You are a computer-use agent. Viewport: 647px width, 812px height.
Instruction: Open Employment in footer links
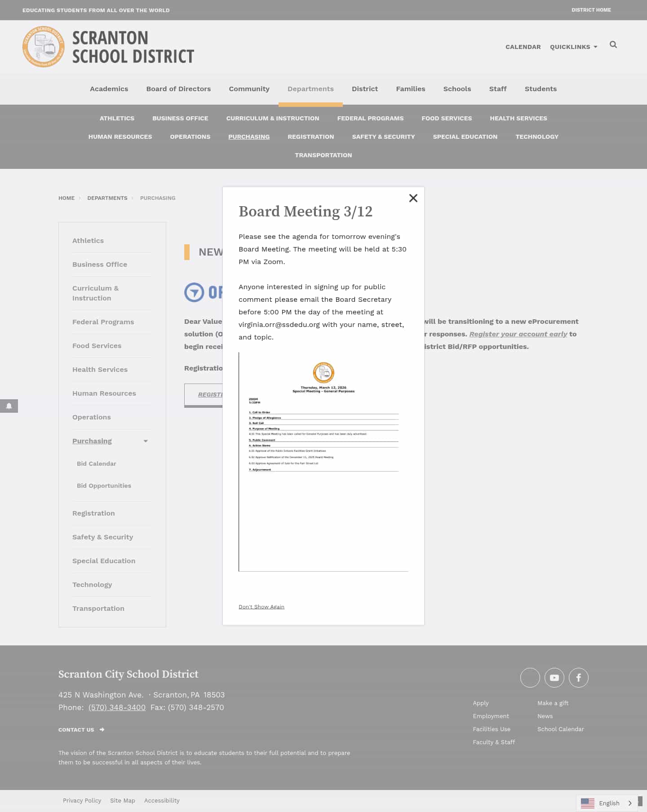pyautogui.click(x=491, y=716)
